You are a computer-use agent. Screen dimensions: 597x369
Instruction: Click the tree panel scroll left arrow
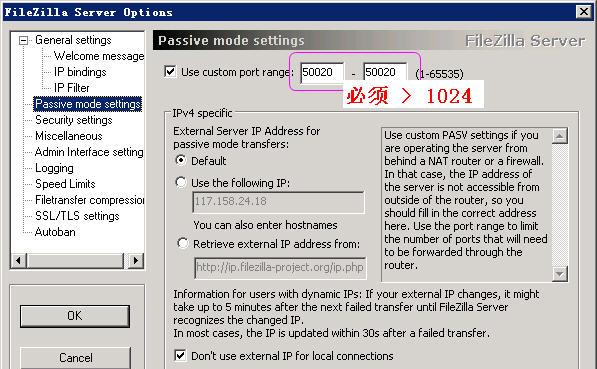[x=18, y=261]
